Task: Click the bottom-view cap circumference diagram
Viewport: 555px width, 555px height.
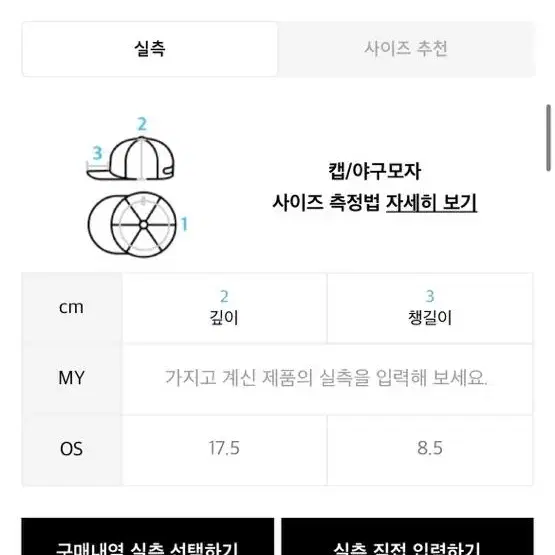Action: [x=132, y=224]
